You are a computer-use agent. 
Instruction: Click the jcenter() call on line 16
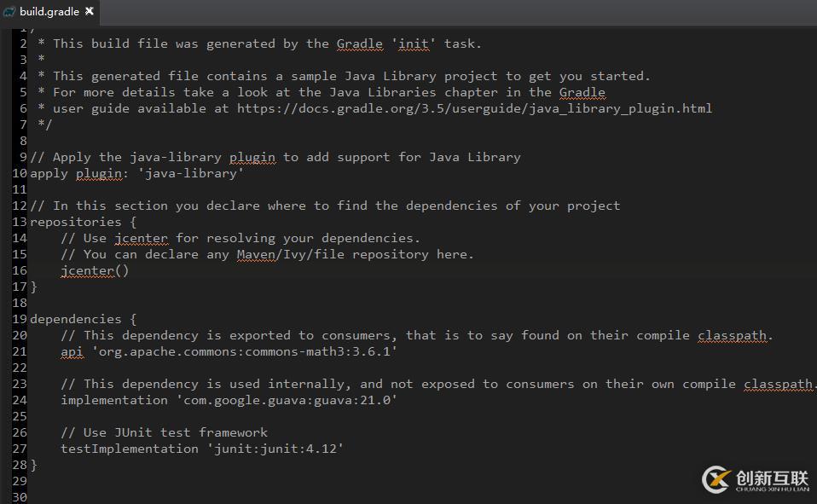pos(95,270)
